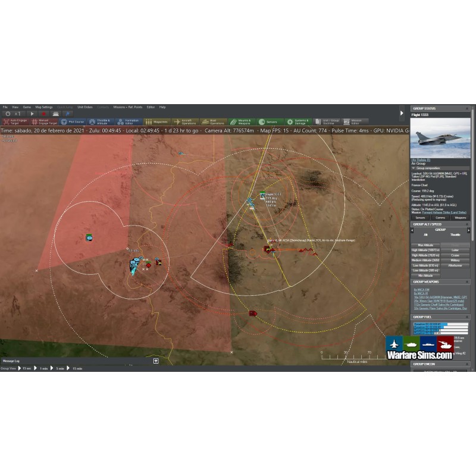The image size is (476, 476).
Task: Open the Unit Orders menu
Action: click(x=84, y=107)
